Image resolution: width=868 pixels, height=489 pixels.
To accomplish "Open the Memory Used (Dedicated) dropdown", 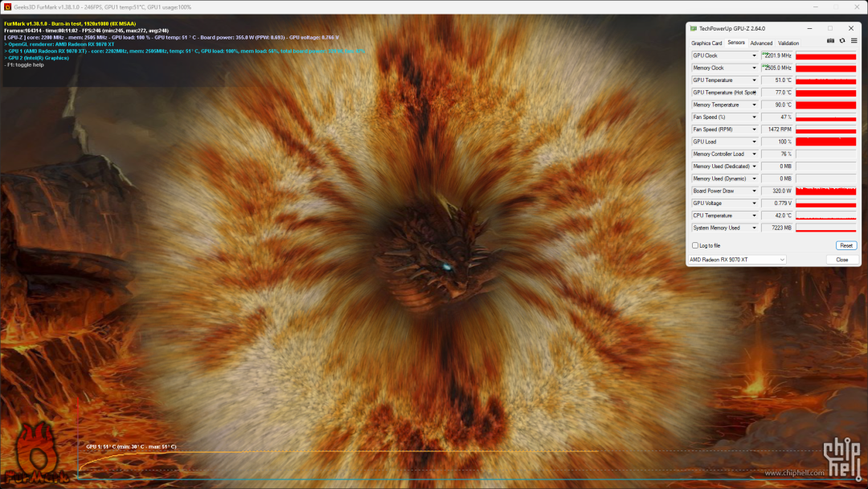I will 754,166.
